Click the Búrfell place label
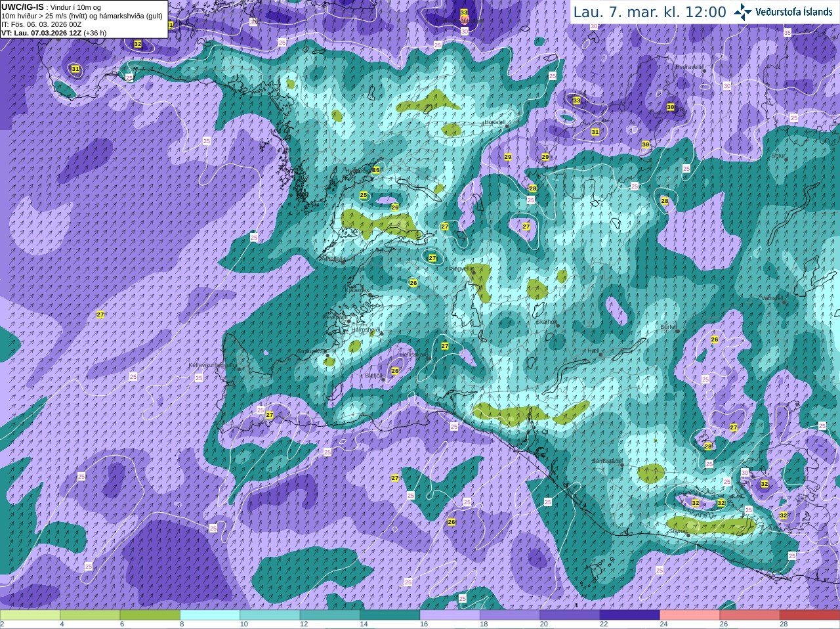The image size is (840, 629). click(668, 326)
